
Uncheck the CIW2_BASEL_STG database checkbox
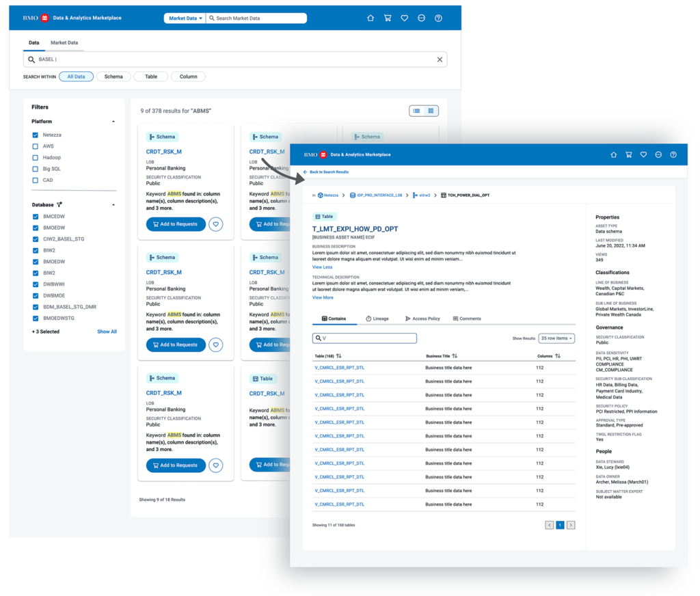coord(36,239)
